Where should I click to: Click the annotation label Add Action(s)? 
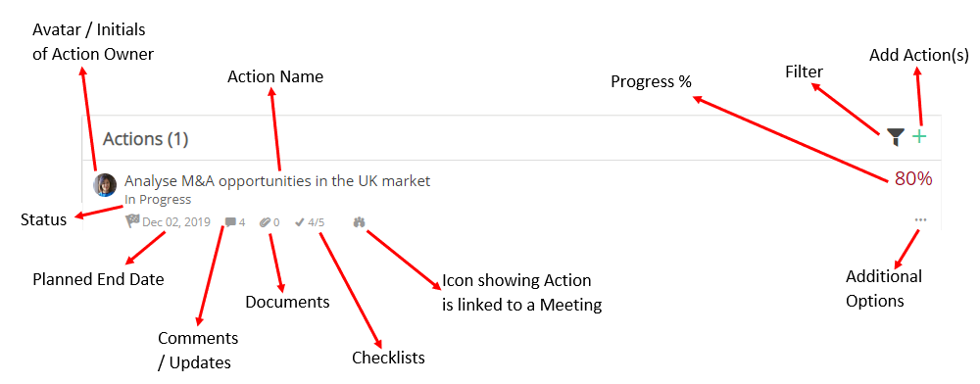coord(919,56)
